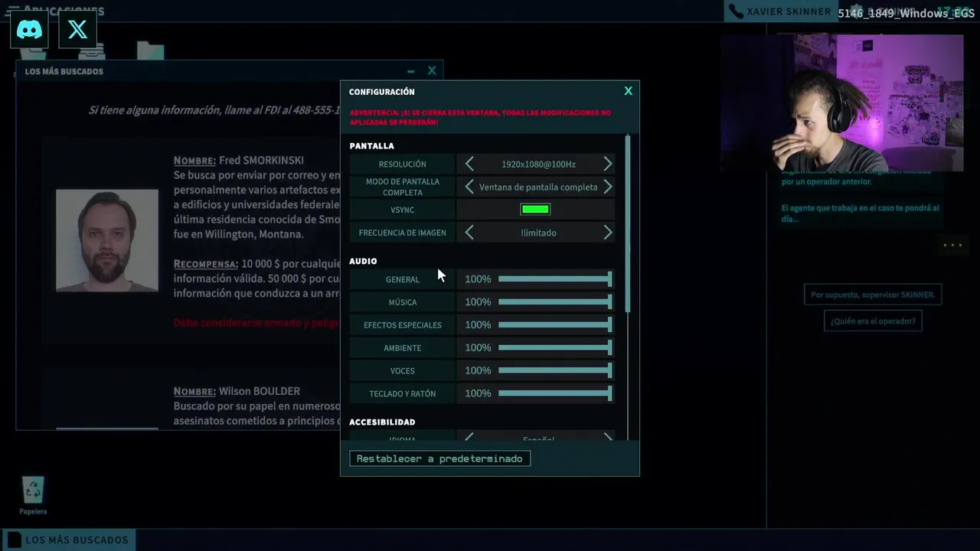Click the Los más buscados taskbar icon
This screenshot has height=551, width=980.
click(x=15, y=540)
